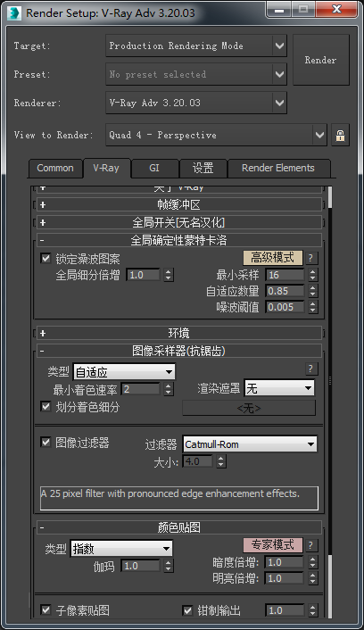Screen dimensions: 364x630
Task: Disable the 图像过滤器 checkbox
Action: coord(45,443)
